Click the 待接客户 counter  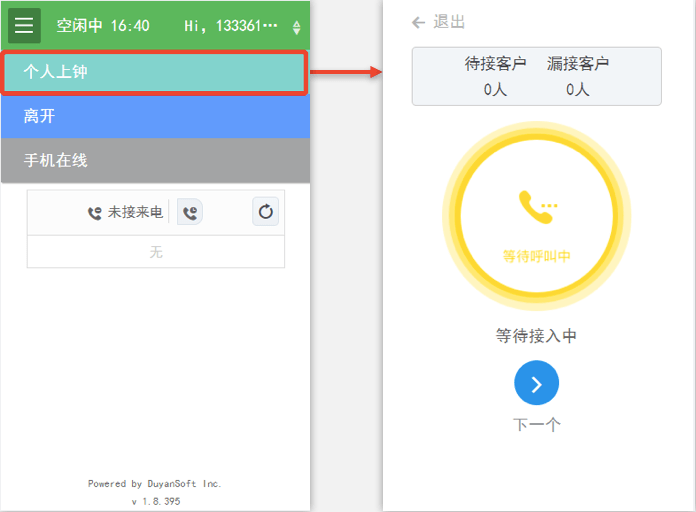(x=495, y=76)
